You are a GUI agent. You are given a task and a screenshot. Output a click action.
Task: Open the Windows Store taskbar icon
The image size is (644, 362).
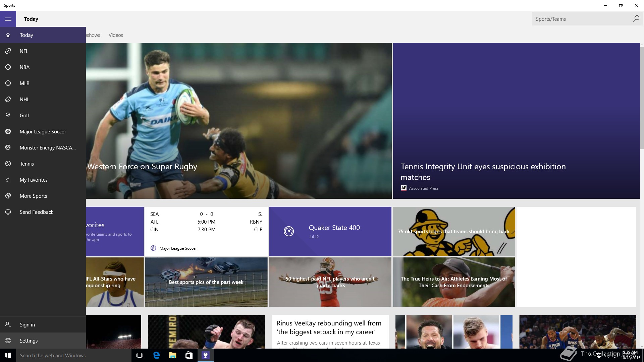click(x=189, y=355)
